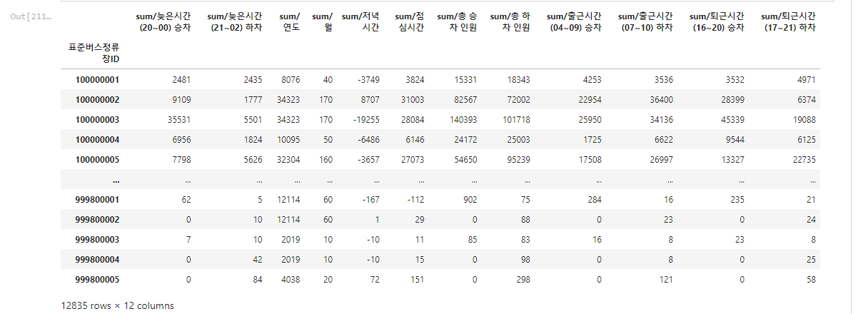The height and width of the screenshot is (314, 868).
Task: Click the sum/연도 column header
Action: pos(290,22)
